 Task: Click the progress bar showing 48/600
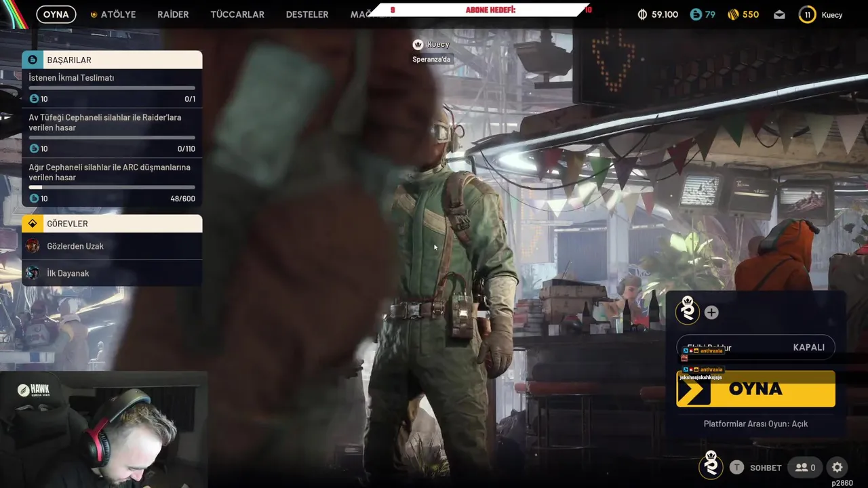(x=112, y=188)
